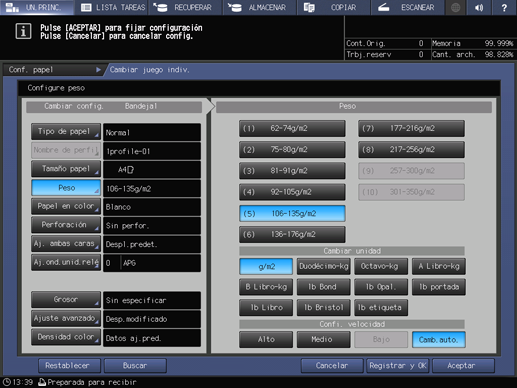Click the arrow next to Conf. papel
The width and height of the screenshot is (517, 388).
tap(98, 70)
